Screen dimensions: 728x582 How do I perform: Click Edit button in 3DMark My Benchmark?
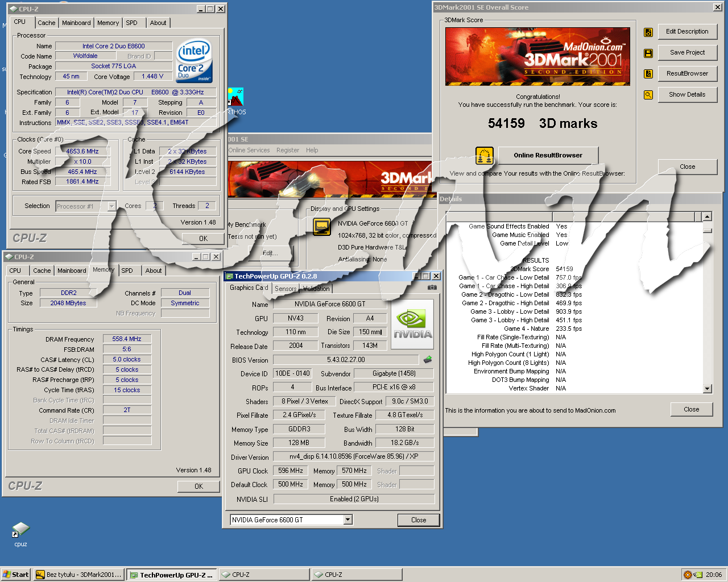[x=270, y=253]
